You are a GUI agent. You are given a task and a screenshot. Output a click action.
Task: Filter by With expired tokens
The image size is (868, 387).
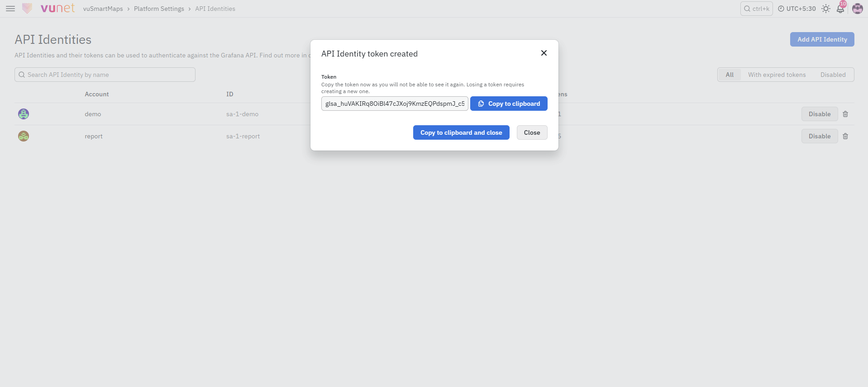click(x=777, y=75)
